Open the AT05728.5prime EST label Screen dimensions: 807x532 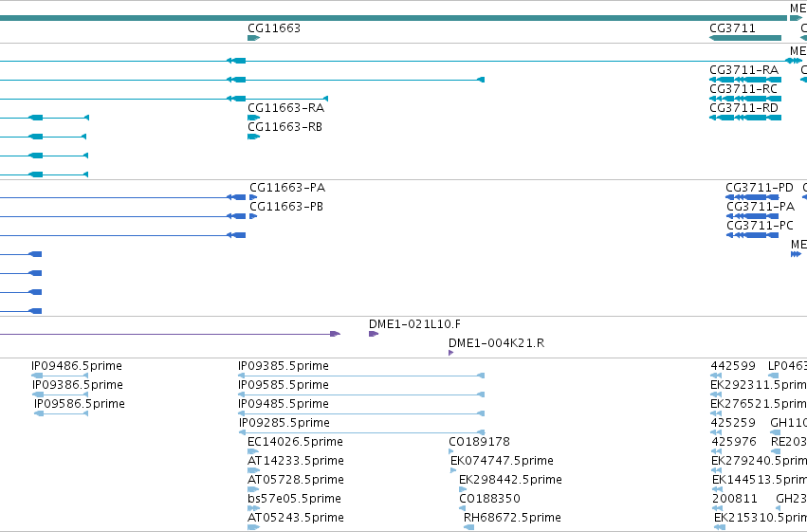(x=296, y=480)
